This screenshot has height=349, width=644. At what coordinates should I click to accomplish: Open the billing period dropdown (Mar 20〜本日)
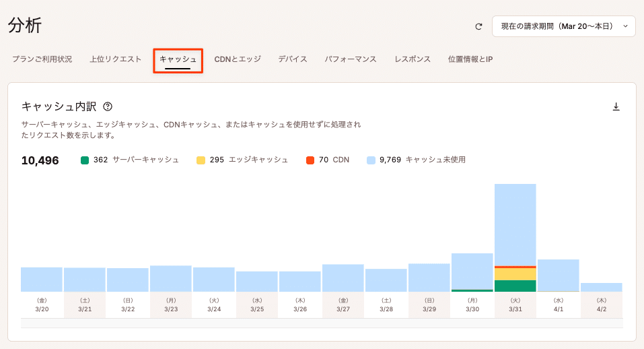(x=563, y=26)
